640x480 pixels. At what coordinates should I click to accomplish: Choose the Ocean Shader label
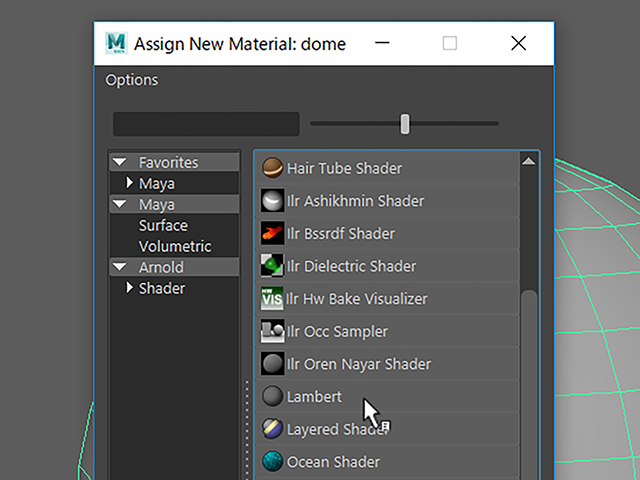click(333, 462)
